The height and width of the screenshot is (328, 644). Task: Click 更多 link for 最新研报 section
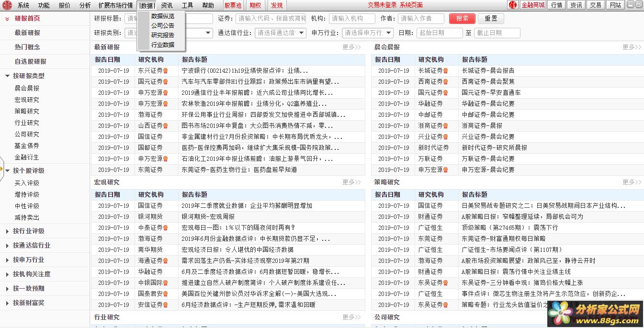point(351,47)
